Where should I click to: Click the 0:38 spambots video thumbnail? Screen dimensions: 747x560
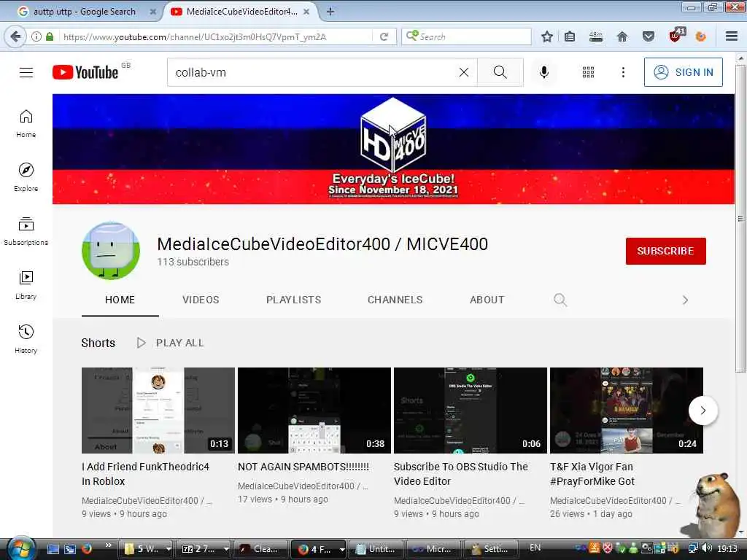[x=314, y=410]
